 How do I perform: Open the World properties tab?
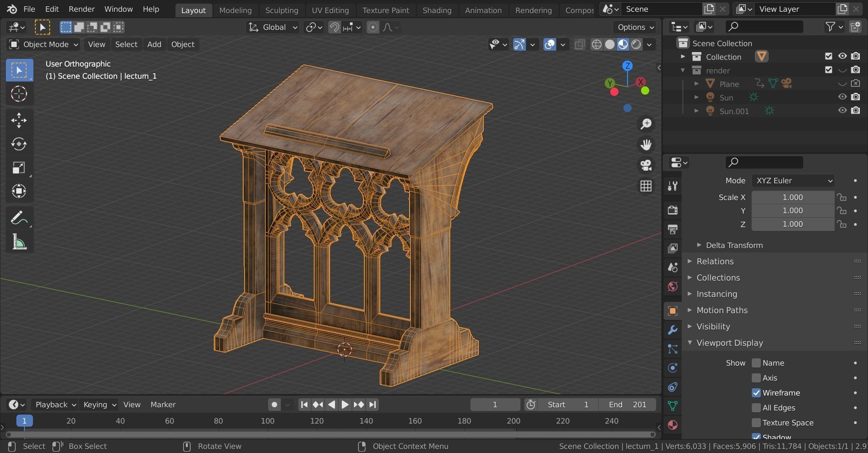pos(673,286)
